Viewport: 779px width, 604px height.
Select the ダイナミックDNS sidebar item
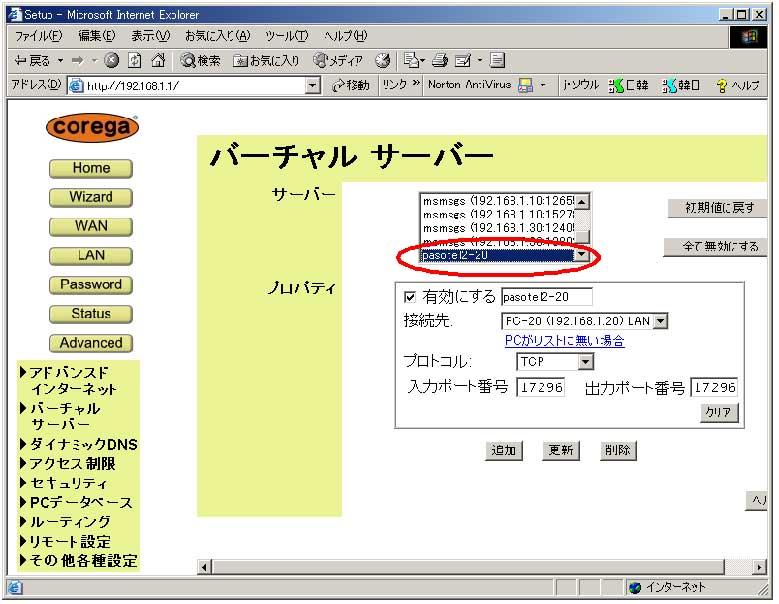[x=82, y=444]
